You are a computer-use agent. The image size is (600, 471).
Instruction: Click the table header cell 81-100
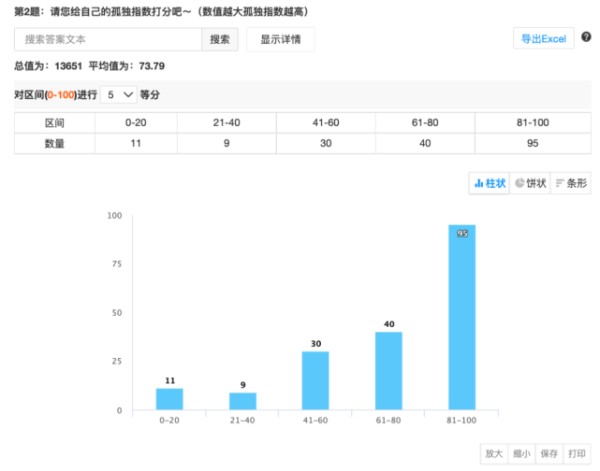533,123
